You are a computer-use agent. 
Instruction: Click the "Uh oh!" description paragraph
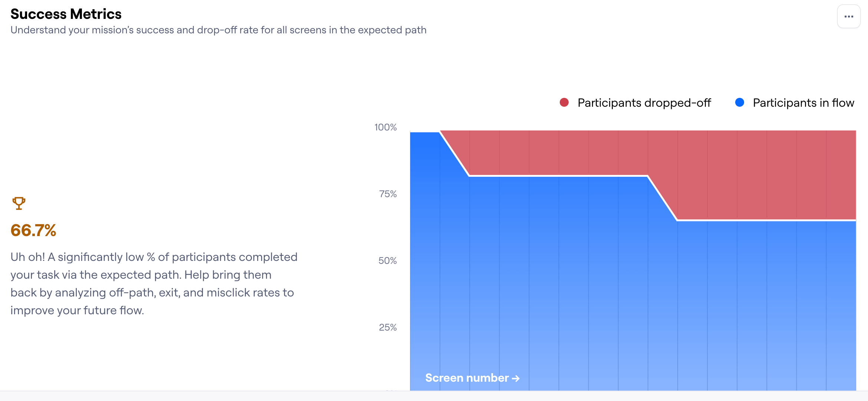coord(154,284)
